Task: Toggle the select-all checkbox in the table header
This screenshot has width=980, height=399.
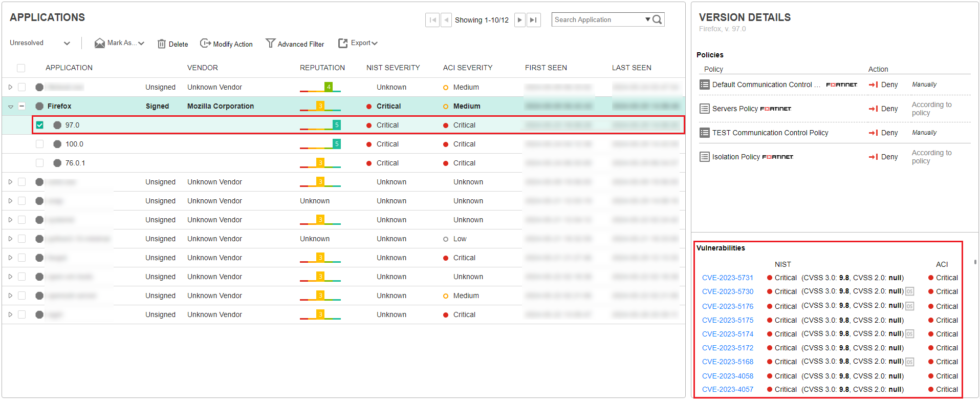Action: coord(21,68)
